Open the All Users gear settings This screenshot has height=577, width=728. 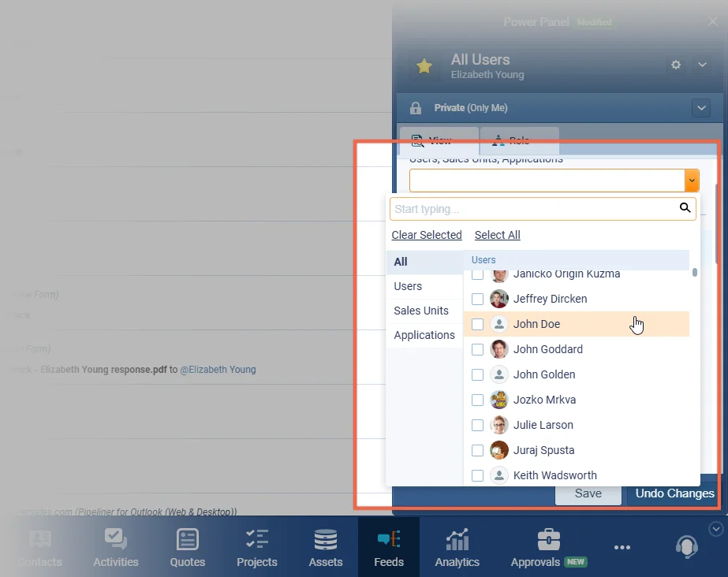coord(676,65)
